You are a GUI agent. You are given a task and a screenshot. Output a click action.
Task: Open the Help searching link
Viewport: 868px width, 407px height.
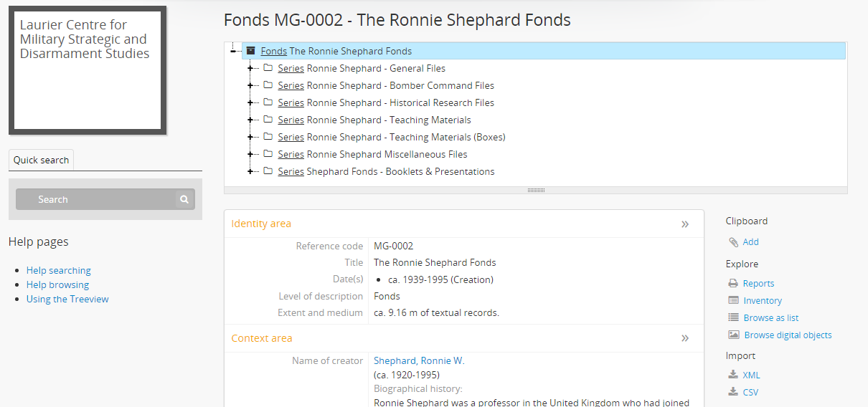coord(59,270)
